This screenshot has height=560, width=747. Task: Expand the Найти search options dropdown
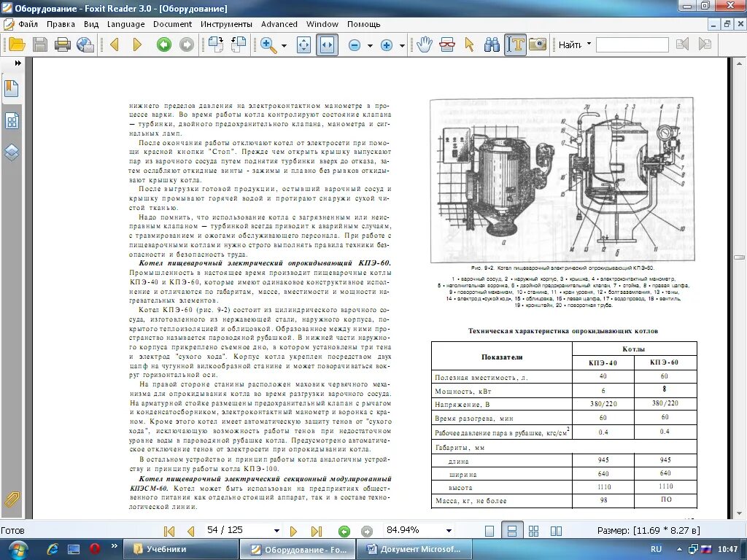[589, 44]
